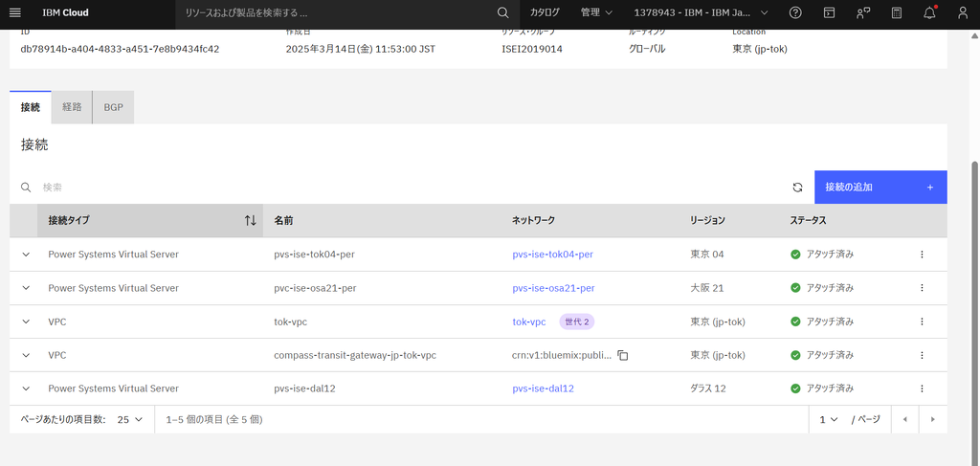This screenshot has height=466, width=980.
Task: Expand the pvs-ise-dal12 row
Action: (x=26, y=388)
